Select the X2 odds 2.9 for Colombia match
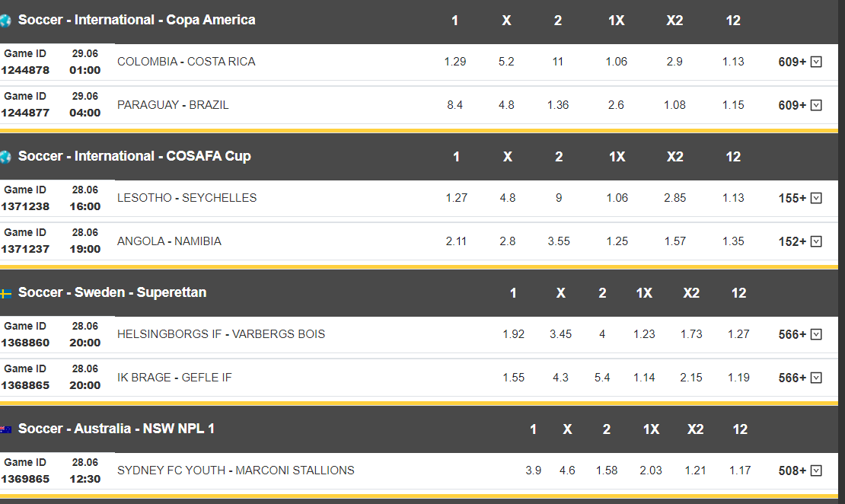 click(x=674, y=62)
